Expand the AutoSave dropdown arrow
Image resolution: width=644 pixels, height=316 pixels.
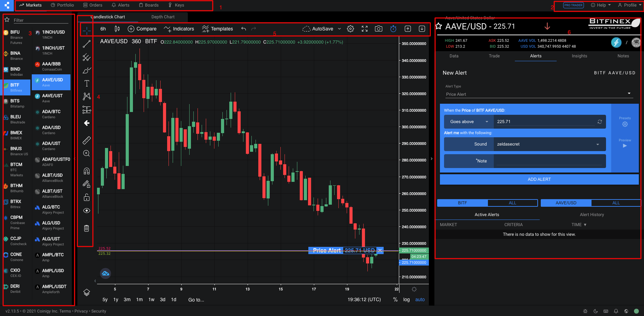339,29
